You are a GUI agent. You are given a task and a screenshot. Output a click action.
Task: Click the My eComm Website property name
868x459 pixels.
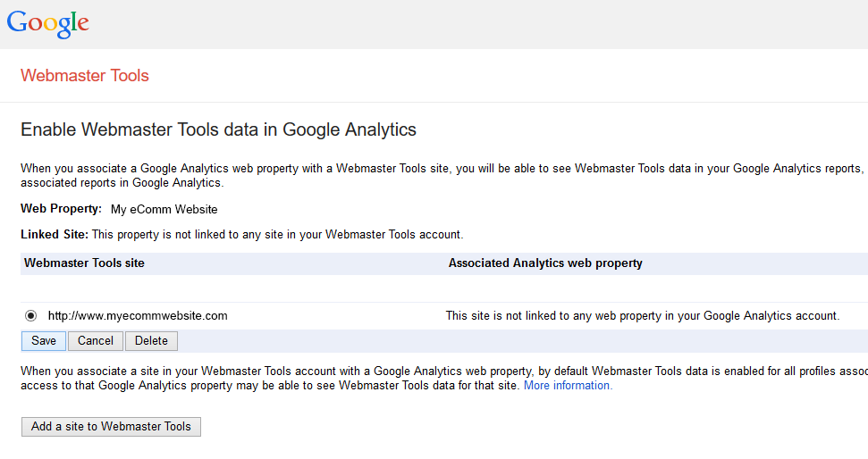coord(164,210)
